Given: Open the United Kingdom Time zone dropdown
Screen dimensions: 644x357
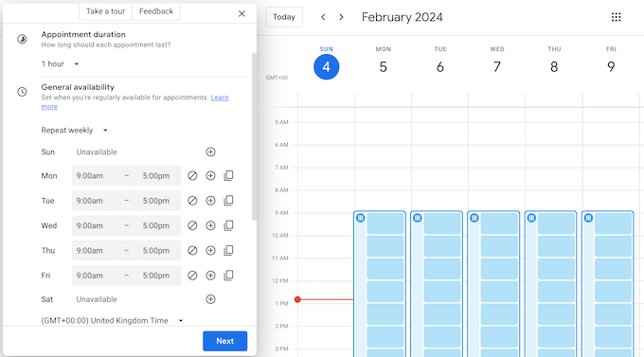Looking at the screenshot, I should pos(112,320).
